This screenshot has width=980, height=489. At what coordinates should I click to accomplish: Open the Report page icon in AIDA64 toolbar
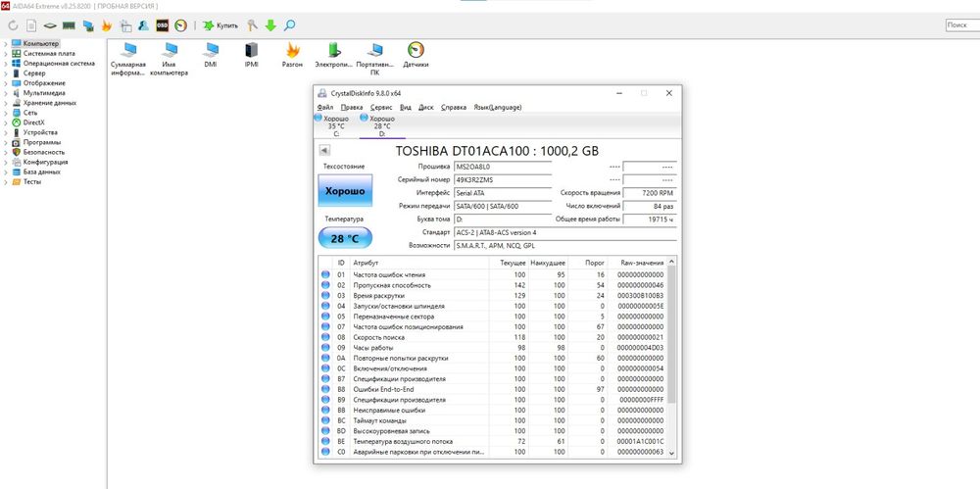(x=31, y=25)
